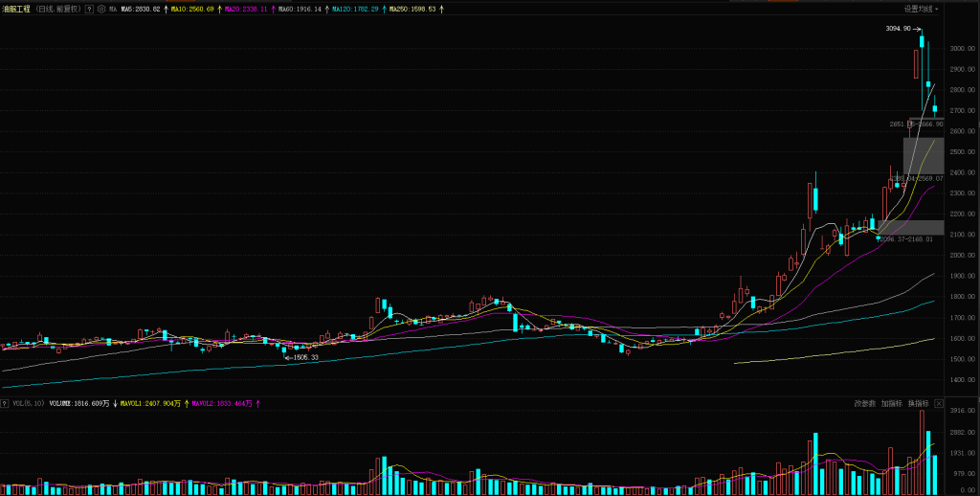Open the MA indicator settings gear

[100, 9]
